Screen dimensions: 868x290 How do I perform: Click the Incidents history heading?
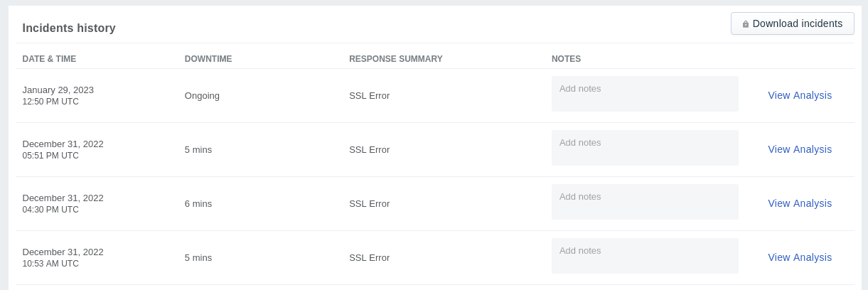click(x=69, y=28)
